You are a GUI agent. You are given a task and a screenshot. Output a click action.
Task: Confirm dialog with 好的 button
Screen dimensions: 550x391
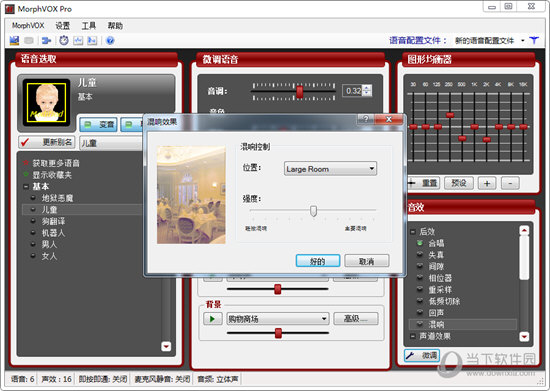[318, 261]
